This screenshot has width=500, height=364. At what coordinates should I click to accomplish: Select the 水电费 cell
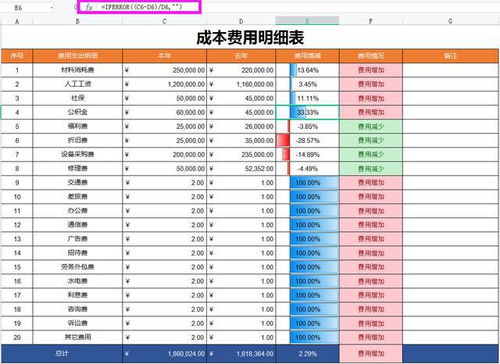pos(78,281)
